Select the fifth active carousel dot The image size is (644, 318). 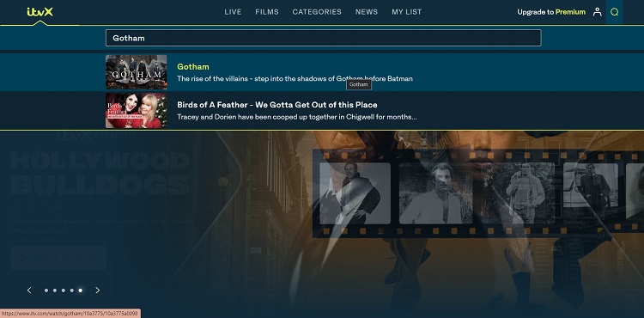81,290
